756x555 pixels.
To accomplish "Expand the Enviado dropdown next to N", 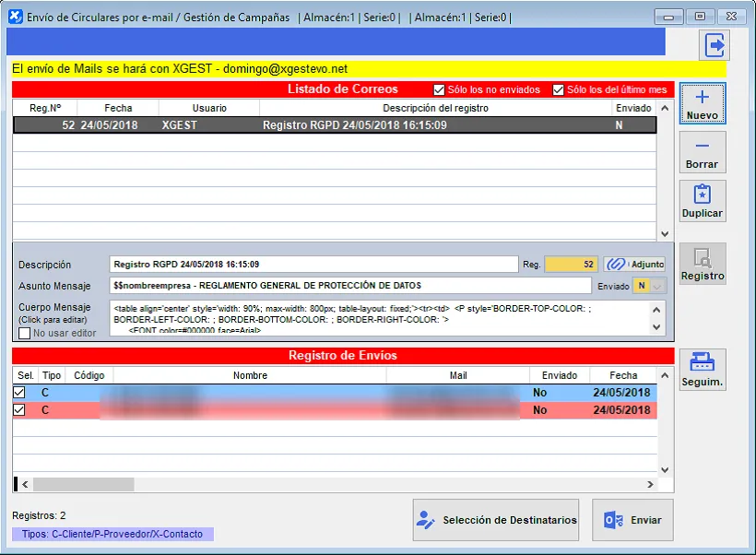I will tap(657, 286).
